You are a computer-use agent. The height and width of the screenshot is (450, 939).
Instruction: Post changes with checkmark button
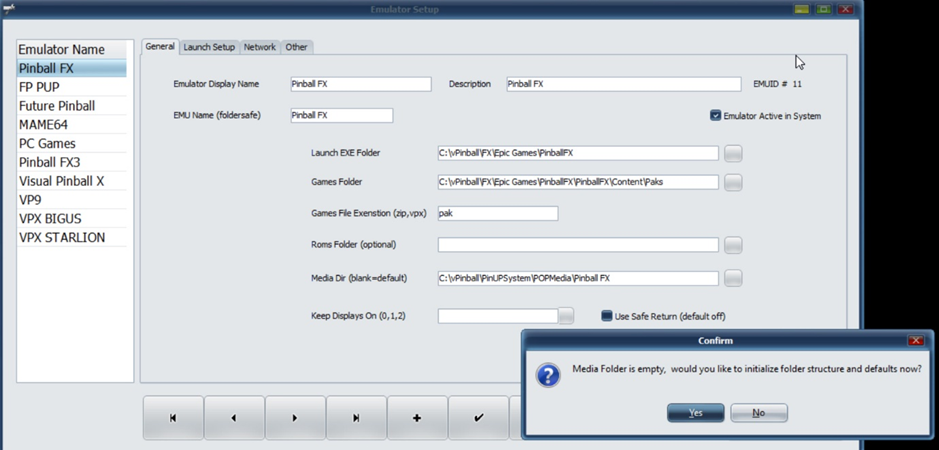click(x=478, y=418)
